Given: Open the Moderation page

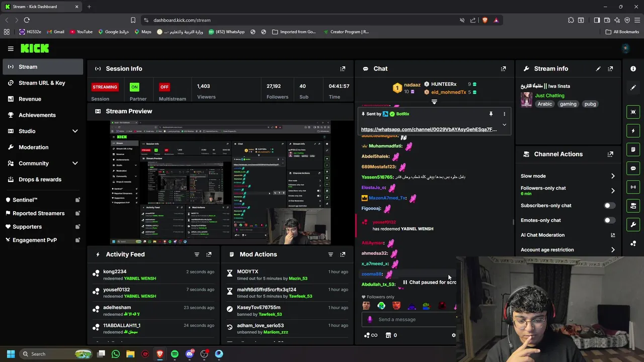Looking at the screenshot, I should (x=43, y=147).
